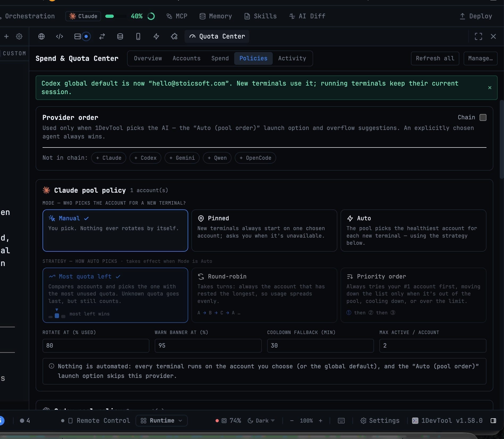
Task: Toggle the Chain checkbox
Action: click(483, 117)
